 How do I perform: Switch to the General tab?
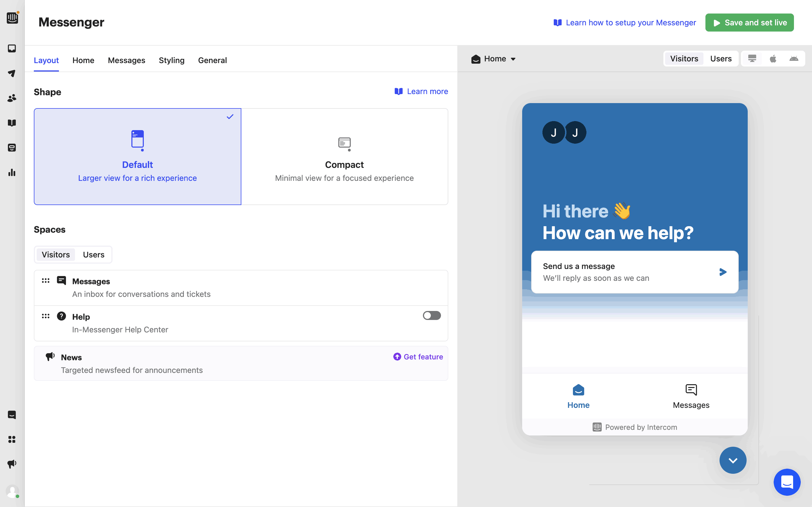pos(212,60)
